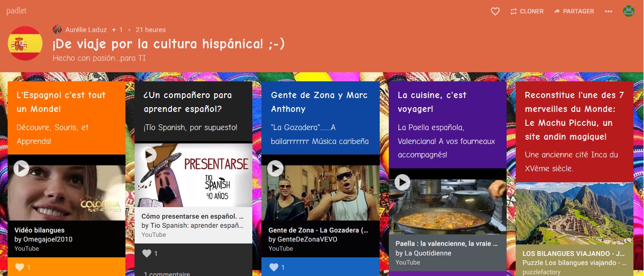644x276 pixels.
Task: Play the Vidéo bilangues Colombia video
Action: [22, 168]
